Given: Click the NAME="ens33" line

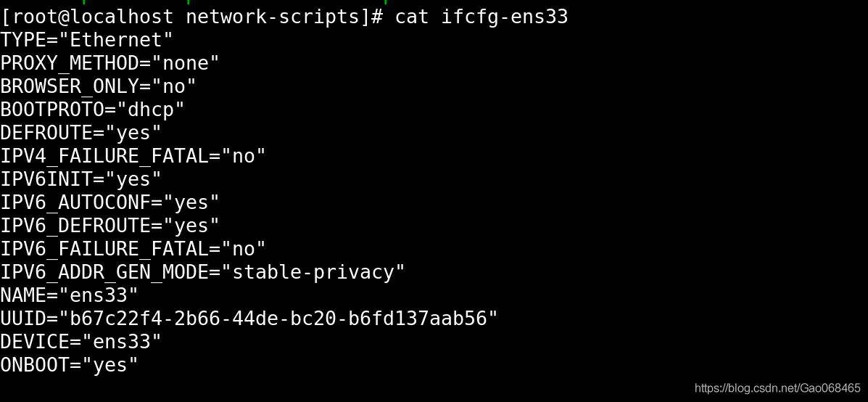Looking at the screenshot, I should click(x=69, y=295).
